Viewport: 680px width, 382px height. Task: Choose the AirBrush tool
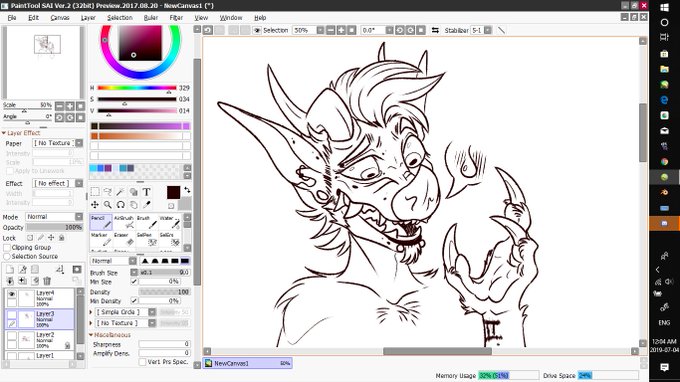point(124,222)
